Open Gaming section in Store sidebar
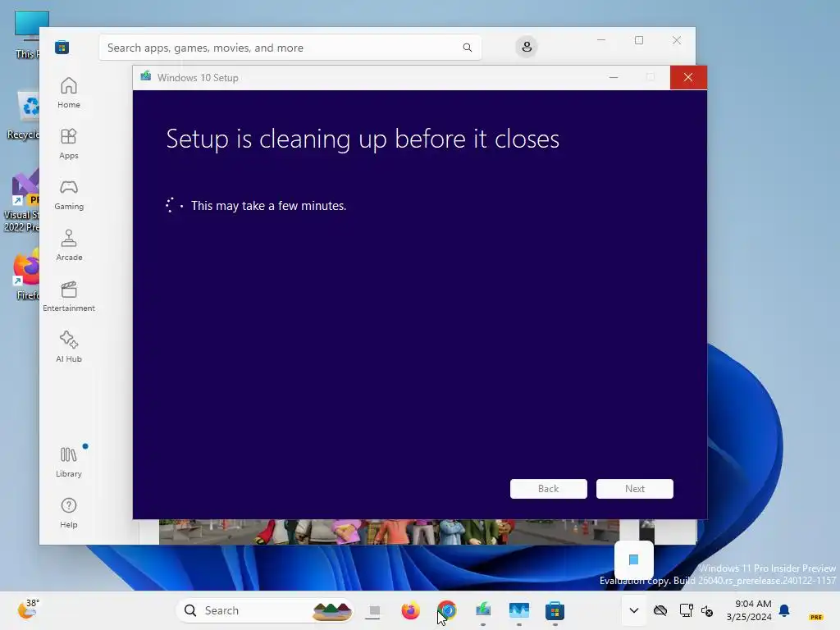 tap(69, 195)
